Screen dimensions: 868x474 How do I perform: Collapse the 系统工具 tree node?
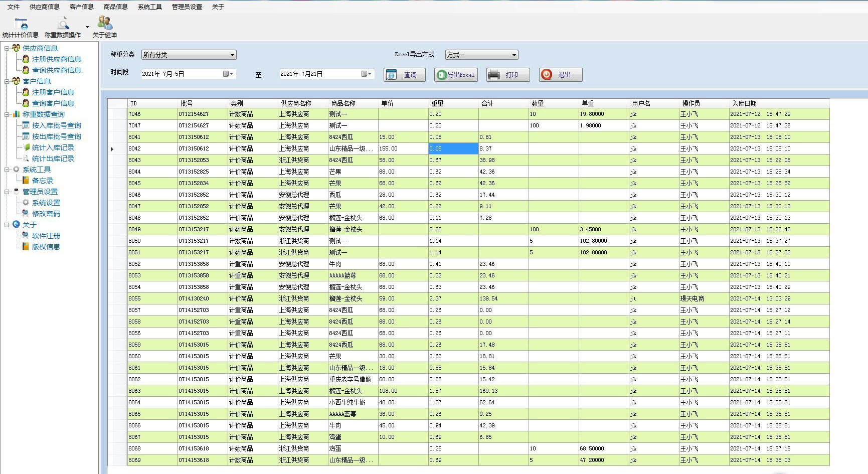(x=7, y=170)
